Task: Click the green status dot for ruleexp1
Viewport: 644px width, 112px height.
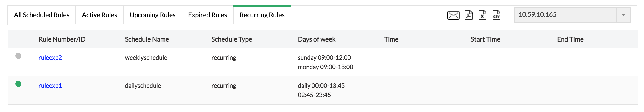Action: 18,84
